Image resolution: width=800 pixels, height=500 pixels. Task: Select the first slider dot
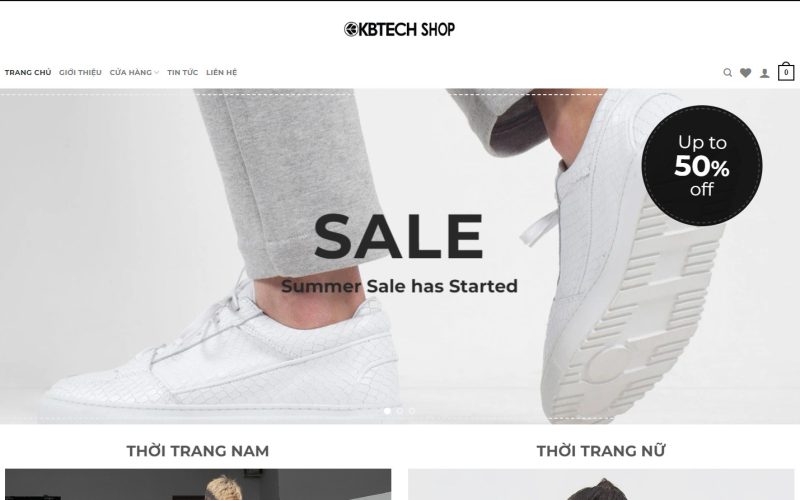click(x=387, y=411)
